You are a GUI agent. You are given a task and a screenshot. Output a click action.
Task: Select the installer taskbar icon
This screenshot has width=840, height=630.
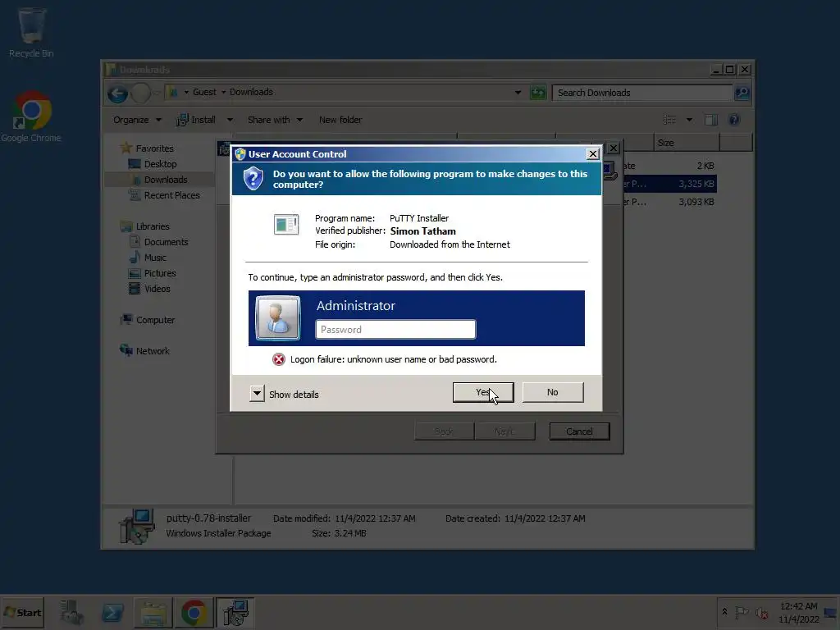pos(235,612)
